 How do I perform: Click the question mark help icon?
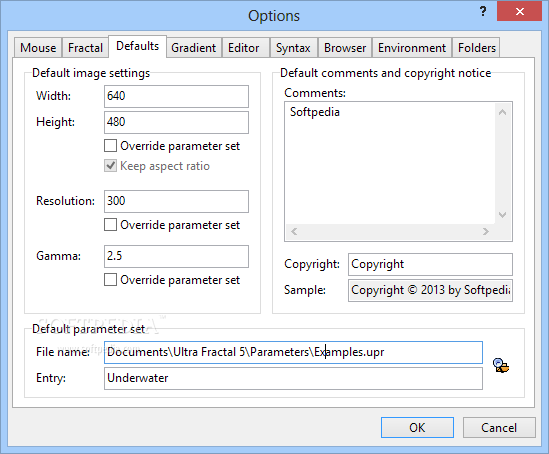[483, 12]
